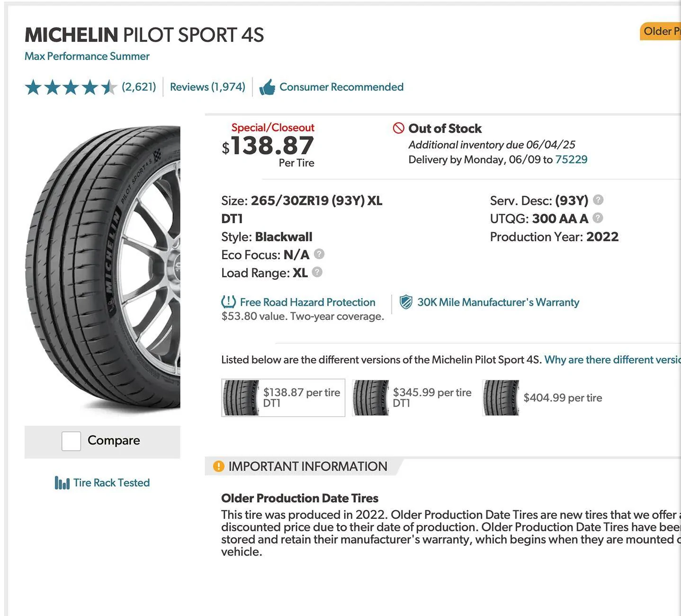The width and height of the screenshot is (681, 616).
Task: Click the Road Hazard Protection icon
Action: (x=228, y=302)
